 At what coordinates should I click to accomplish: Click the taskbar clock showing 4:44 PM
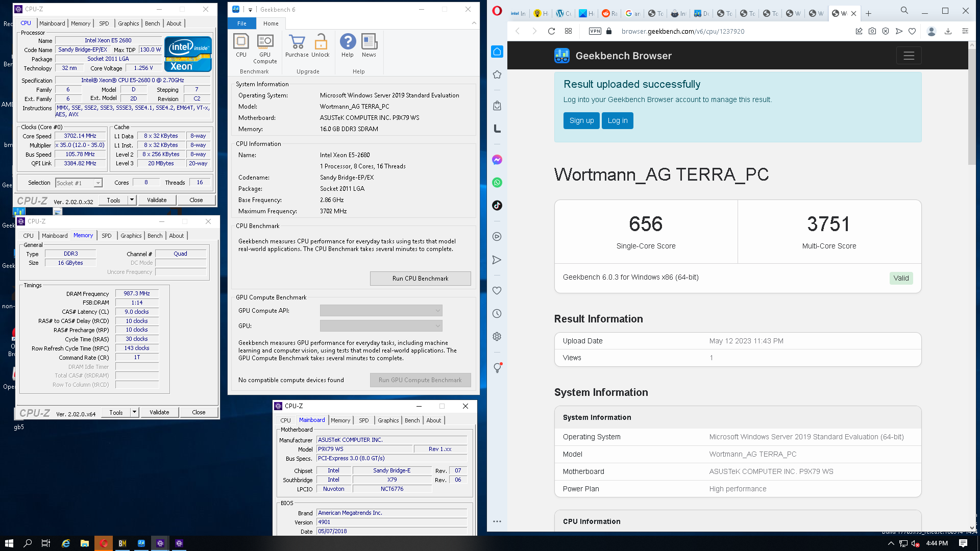click(x=937, y=543)
